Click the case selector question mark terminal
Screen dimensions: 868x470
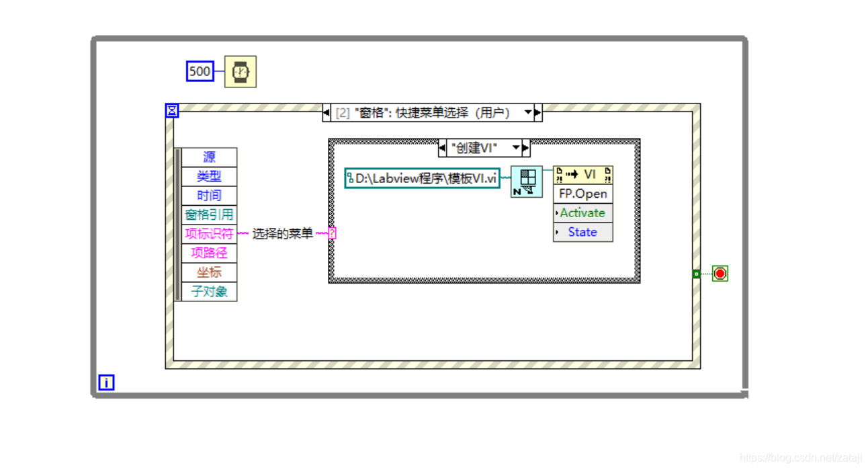click(333, 233)
